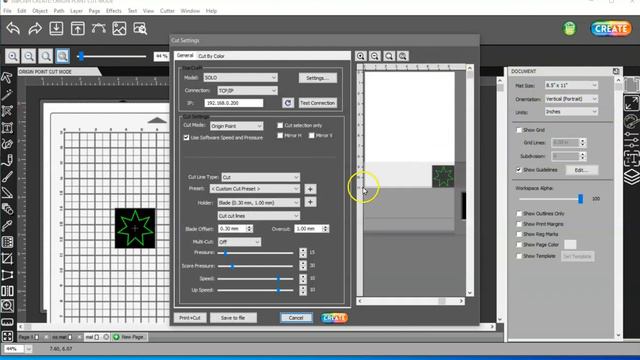Viewport: 640px width, 360px height.
Task: Open the Orientation dropdown
Action: point(571,99)
